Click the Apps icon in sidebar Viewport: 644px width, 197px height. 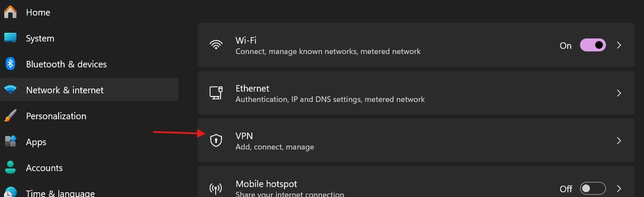tap(10, 141)
